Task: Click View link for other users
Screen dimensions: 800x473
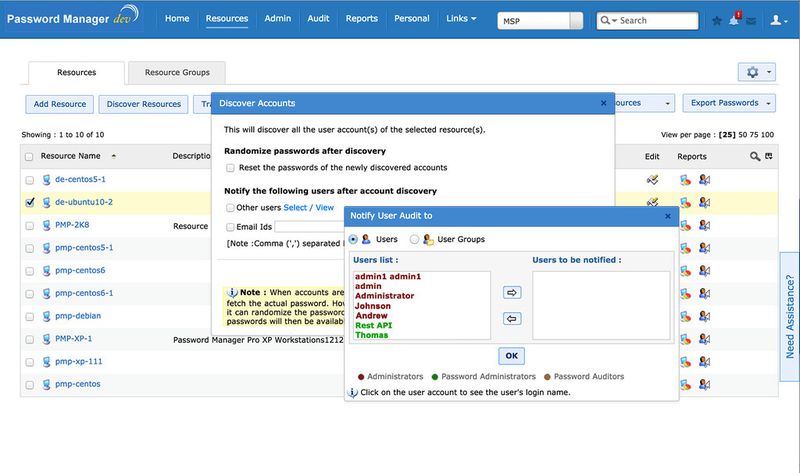Action: coord(324,208)
